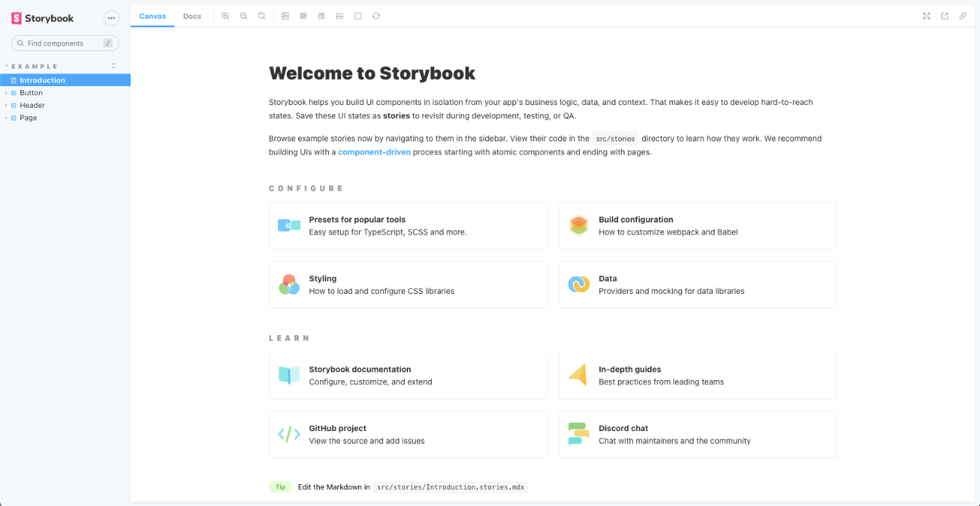
Task: Click the Page component grid icon
Action: coord(13,118)
